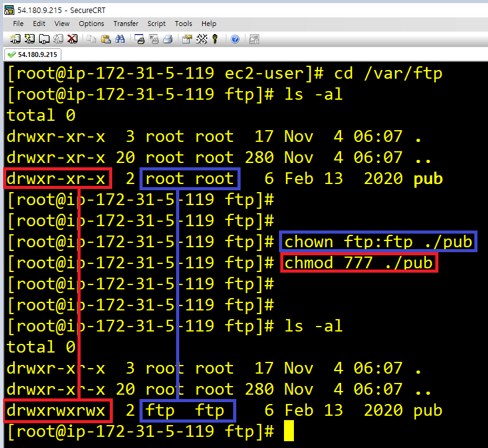Click the Connect in Tab icon
Viewport: 488px width, 448px height.
click(44, 39)
